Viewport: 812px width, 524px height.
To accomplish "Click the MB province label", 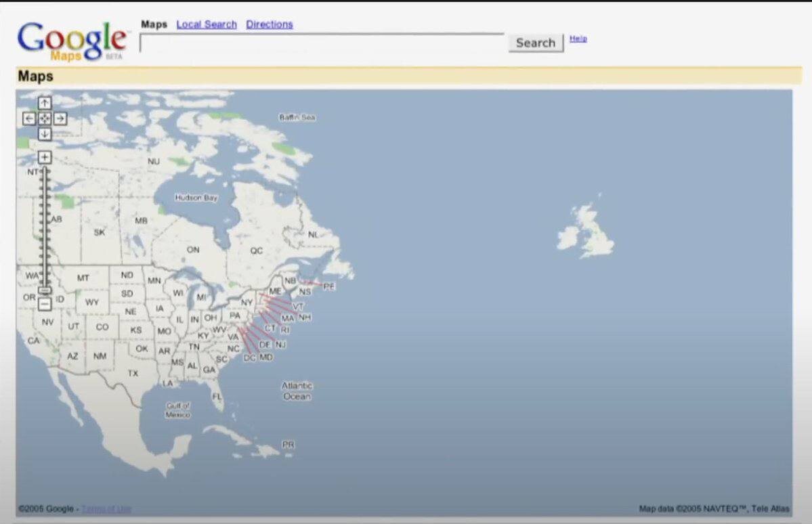I will coord(142,221).
